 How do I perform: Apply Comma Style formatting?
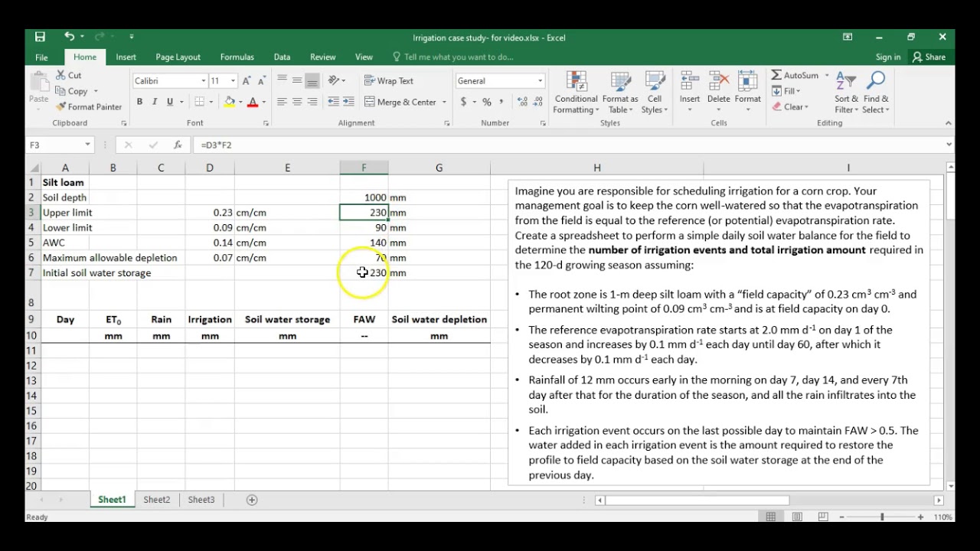501,102
